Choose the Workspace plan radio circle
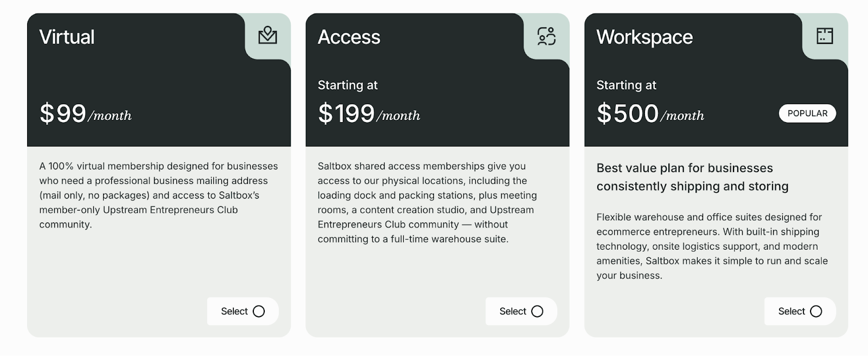Viewport: 868px width, 356px height. (816, 311)
